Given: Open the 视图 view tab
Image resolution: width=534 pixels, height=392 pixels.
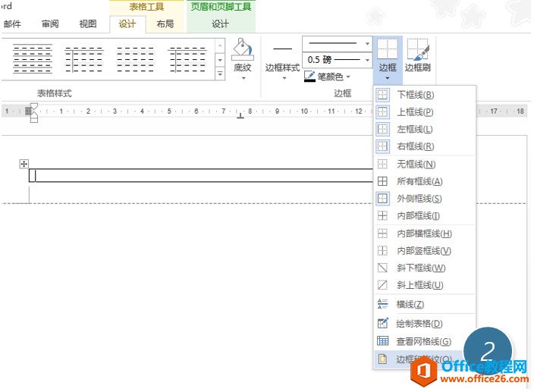Looking at the screenshot, I should click(x=88, y=24).
